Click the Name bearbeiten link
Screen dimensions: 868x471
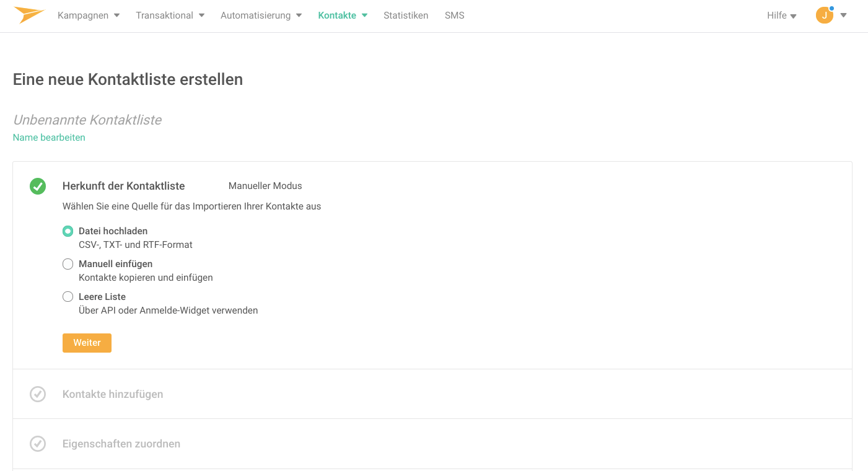click(x=49, y=138)
